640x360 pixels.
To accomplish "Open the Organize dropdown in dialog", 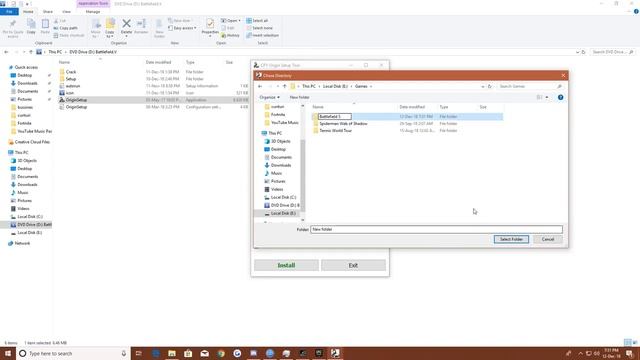I will point(269,97).
